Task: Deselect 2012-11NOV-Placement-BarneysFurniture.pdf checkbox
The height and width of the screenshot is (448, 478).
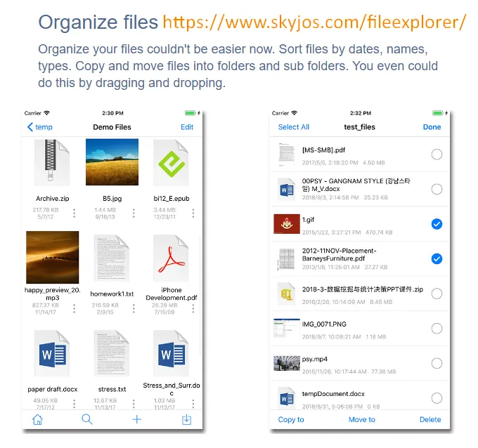Action: tap(437, 259)
